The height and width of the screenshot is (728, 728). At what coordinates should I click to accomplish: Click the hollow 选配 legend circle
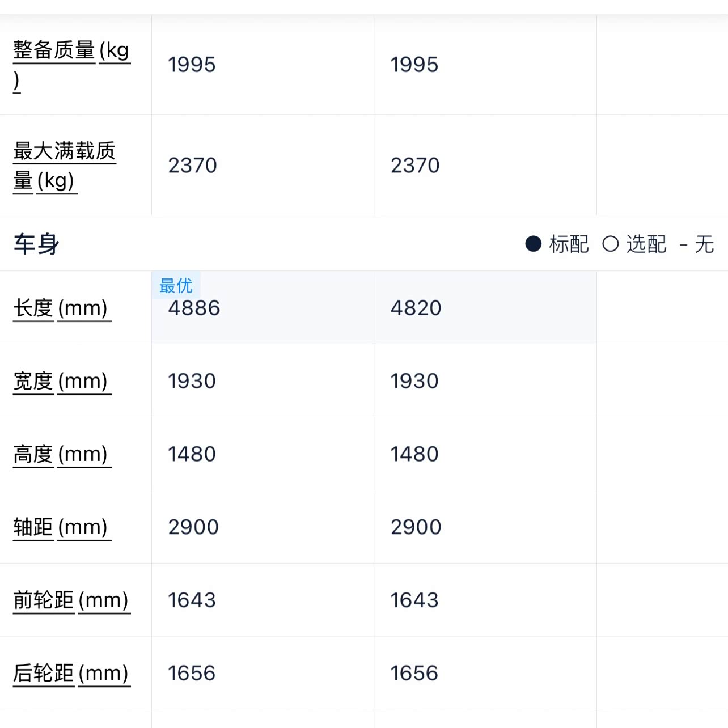pyautogui.click(x=610, y=244)
